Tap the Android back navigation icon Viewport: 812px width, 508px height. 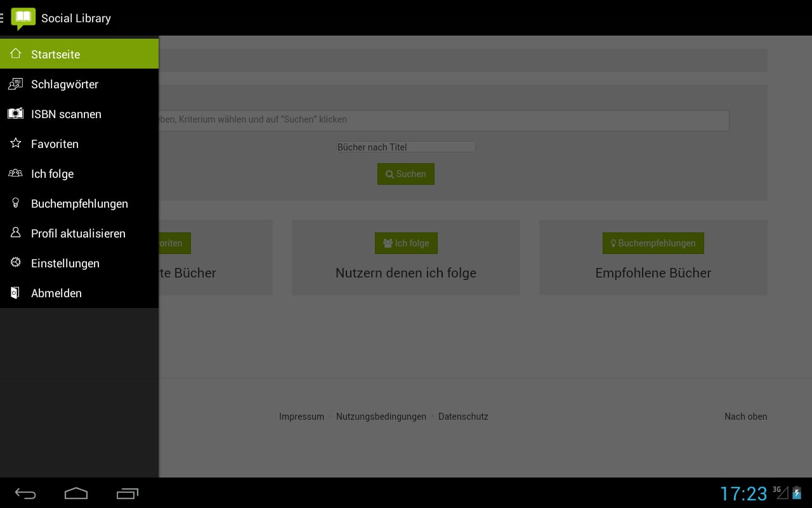(x=25, y=493)
